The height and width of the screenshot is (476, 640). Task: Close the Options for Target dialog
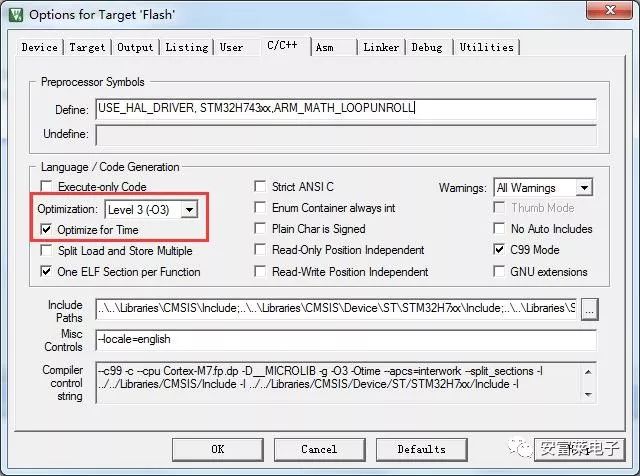point(609,10)
